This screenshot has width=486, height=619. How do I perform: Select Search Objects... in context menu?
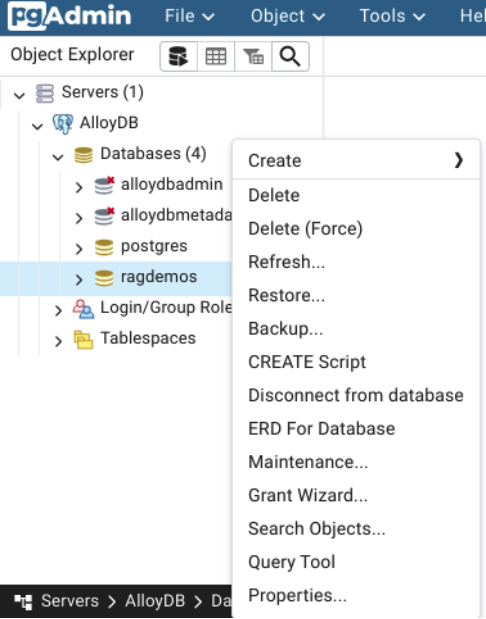point(356,529)
